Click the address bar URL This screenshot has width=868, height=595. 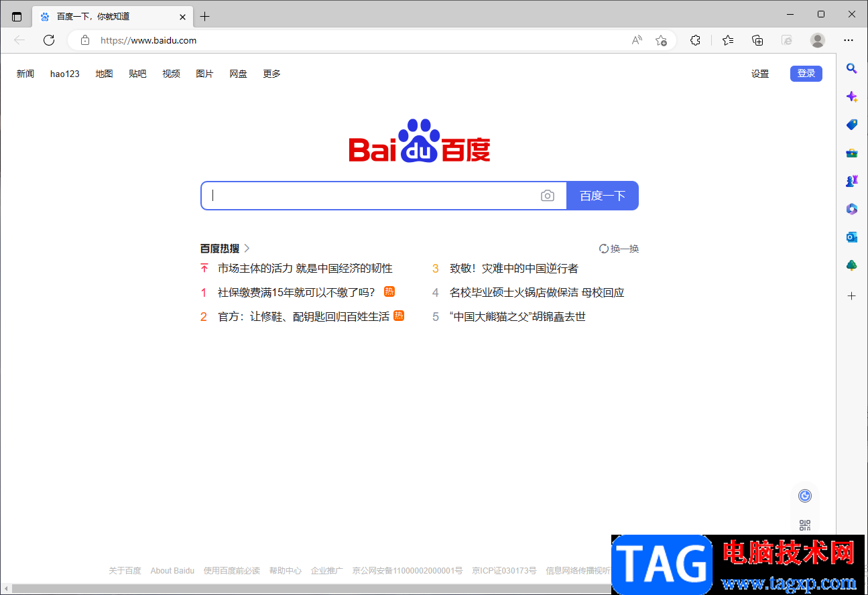(x=148, y=40)
